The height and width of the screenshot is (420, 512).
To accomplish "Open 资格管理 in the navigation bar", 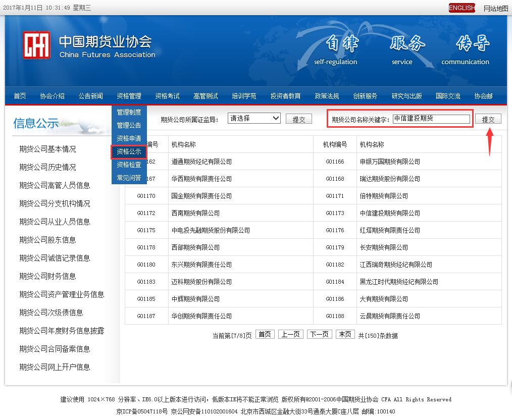I will [x=129, y=96].
